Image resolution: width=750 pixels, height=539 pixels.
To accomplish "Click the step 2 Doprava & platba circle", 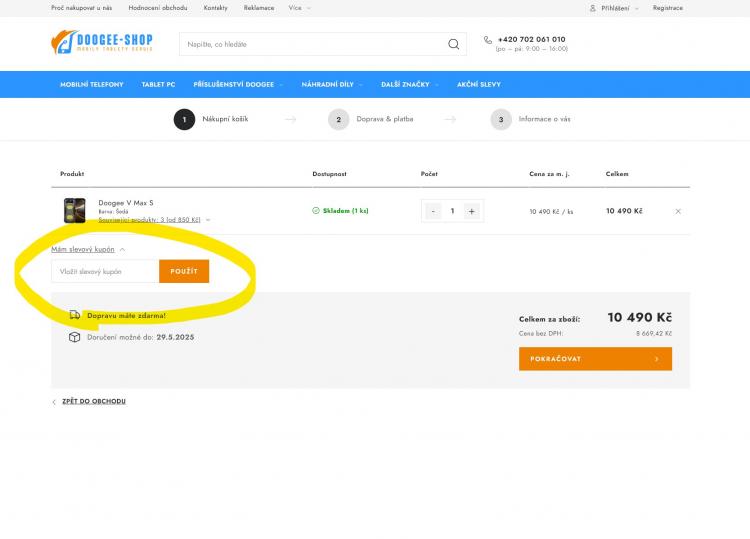I will (x=339, y=120).
